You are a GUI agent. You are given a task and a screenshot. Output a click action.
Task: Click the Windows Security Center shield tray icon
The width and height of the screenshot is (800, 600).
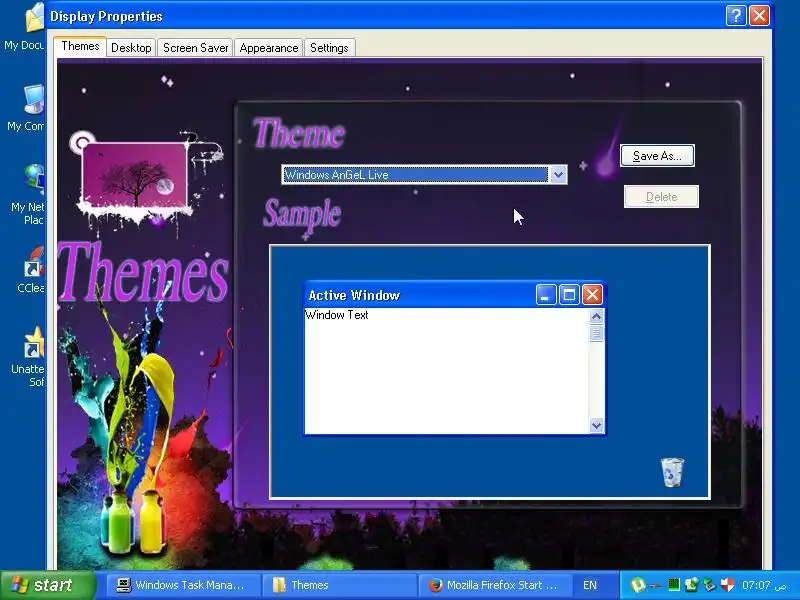728,585
